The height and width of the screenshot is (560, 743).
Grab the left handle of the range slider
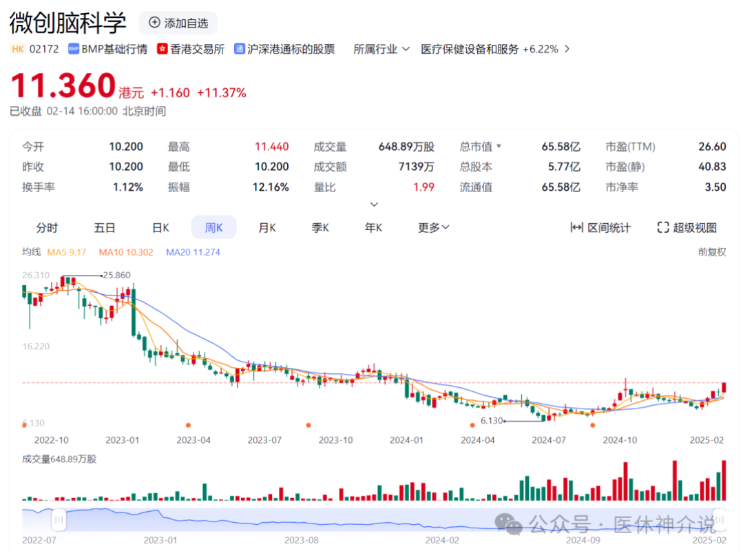[x=59, y=519]
